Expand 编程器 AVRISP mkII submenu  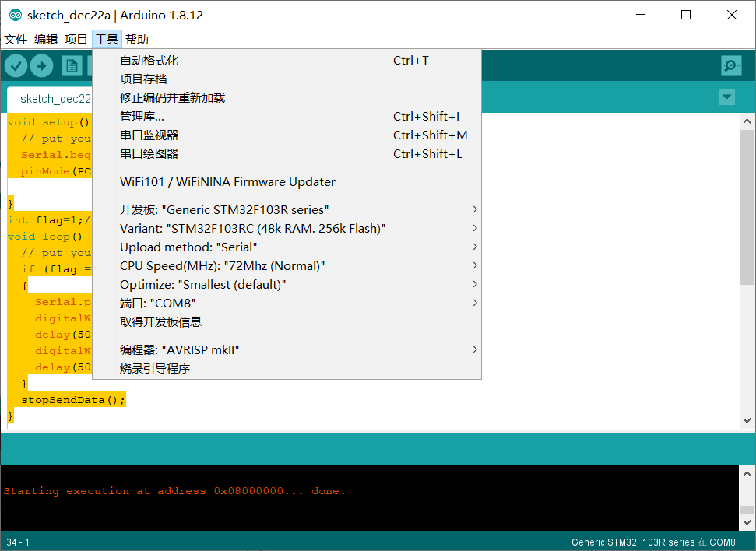pyautogui.click(x=287, y=350)
